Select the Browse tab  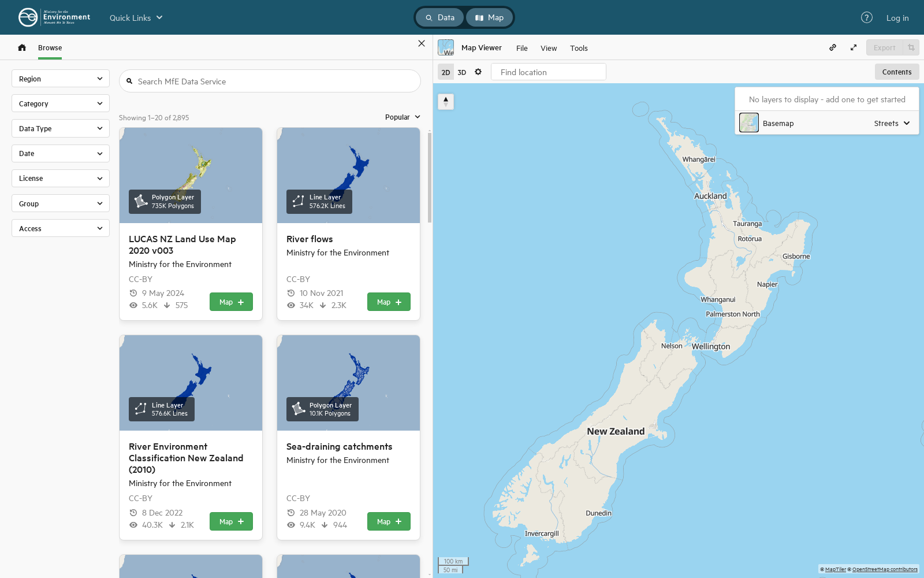(50, 47)
